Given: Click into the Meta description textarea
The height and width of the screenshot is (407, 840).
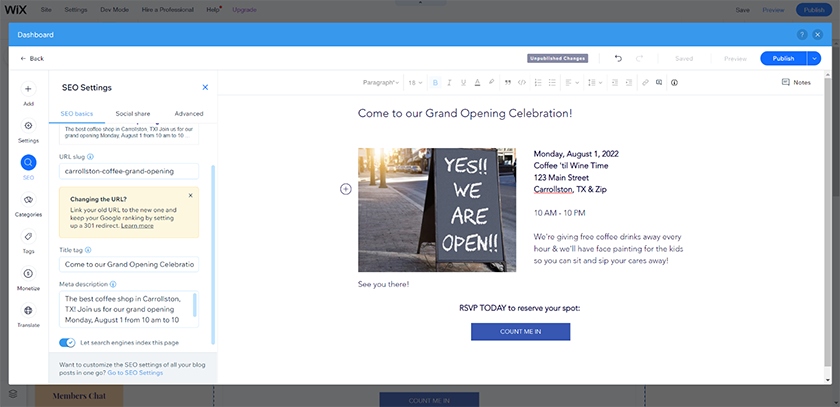Looking at the screenshot, I should 129,310.
